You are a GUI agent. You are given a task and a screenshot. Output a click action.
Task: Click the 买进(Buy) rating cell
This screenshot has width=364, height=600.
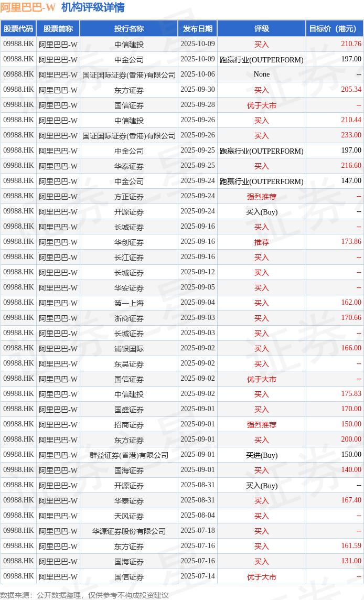(x=261, y=455)
